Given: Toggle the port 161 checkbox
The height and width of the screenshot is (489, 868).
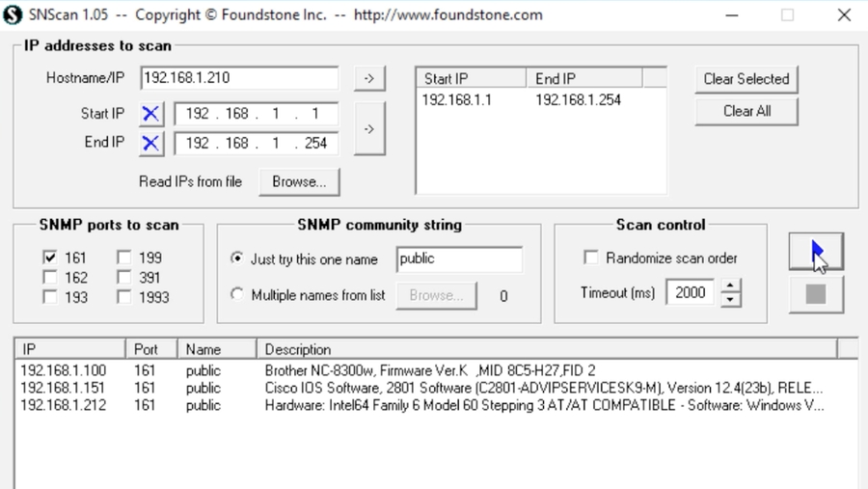Looking at the screenshot, I should point(50,258).
